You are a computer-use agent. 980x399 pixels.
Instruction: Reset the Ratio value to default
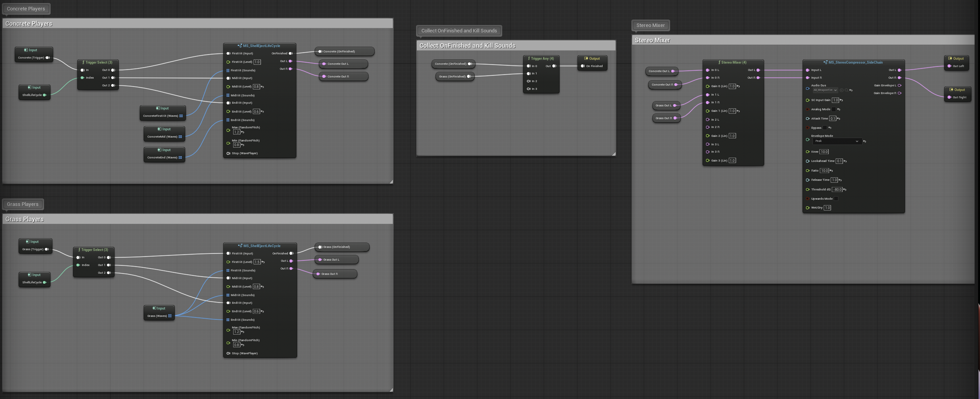click(x=831, y=171)
